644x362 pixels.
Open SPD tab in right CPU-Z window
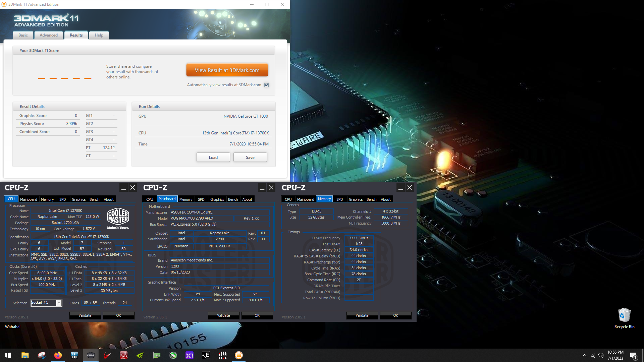(340, 199)
